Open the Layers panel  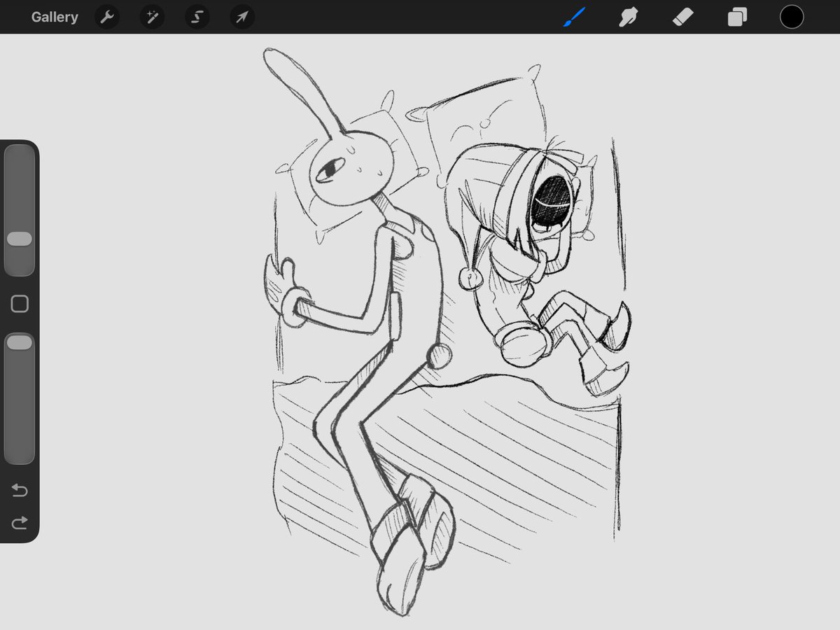click(x=737, y=17)
